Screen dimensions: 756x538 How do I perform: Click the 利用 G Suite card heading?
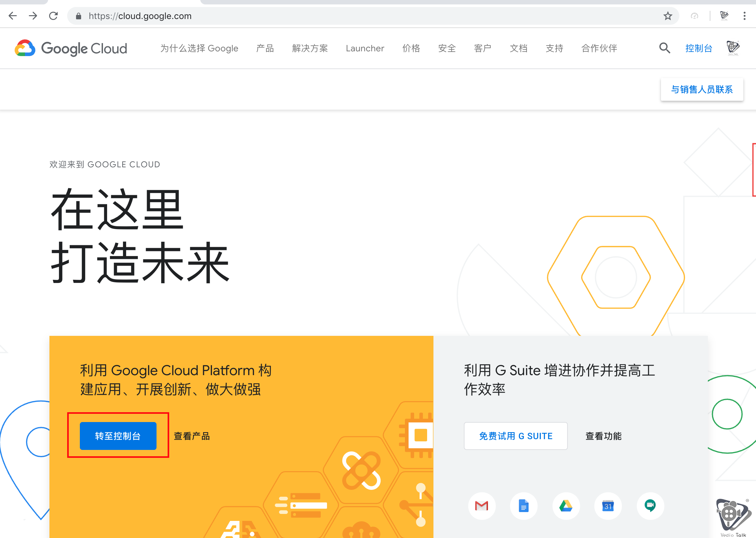click(x=559, y=380)
